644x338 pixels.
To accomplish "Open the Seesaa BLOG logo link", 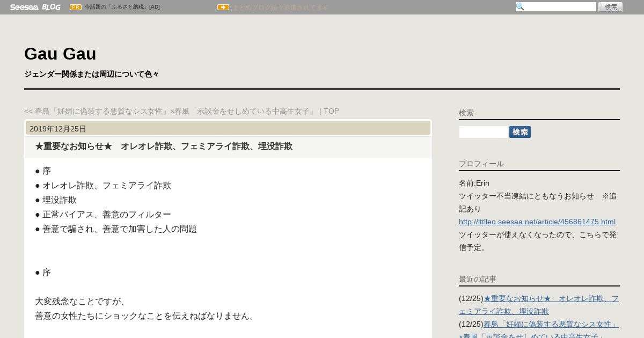I will [35, 7].
